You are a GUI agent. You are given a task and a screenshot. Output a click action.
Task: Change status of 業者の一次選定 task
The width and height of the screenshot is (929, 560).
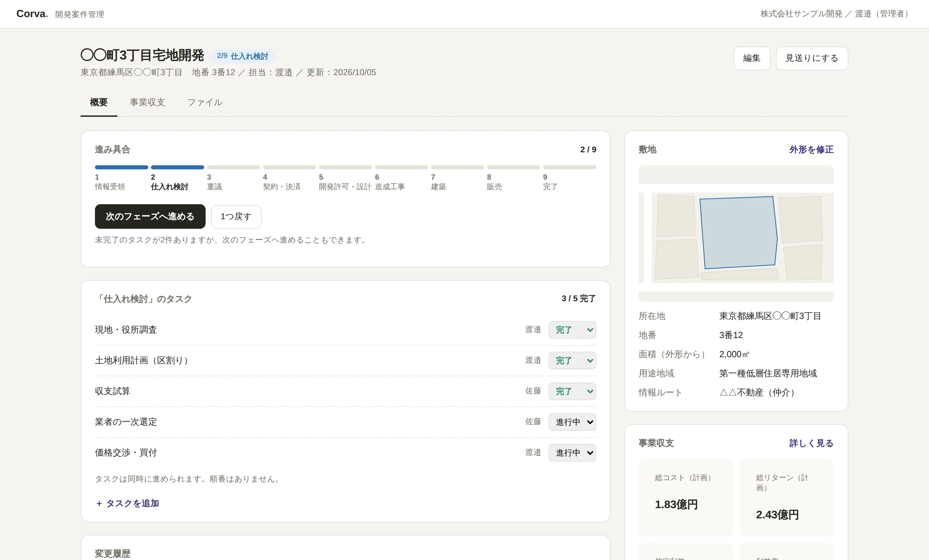pos(572,422)
